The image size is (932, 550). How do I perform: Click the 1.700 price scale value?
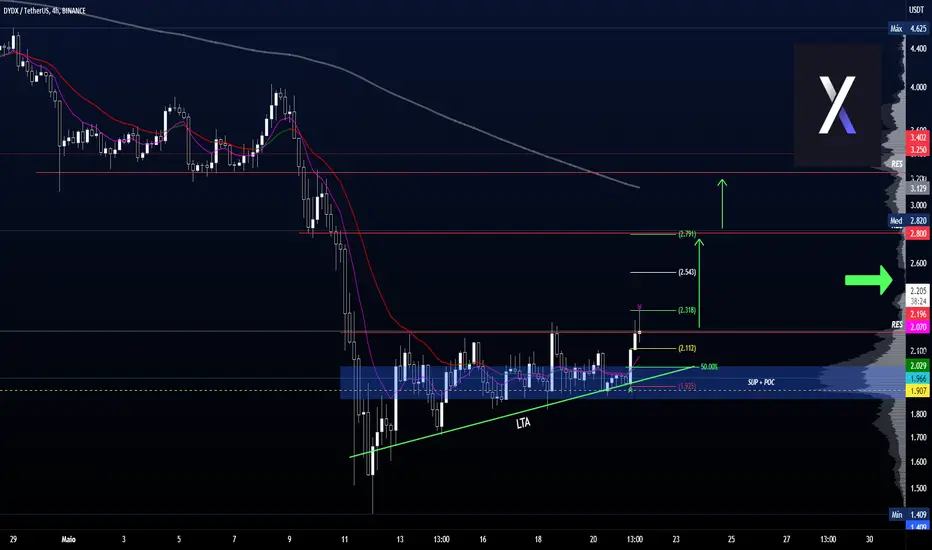click(918, 437)
